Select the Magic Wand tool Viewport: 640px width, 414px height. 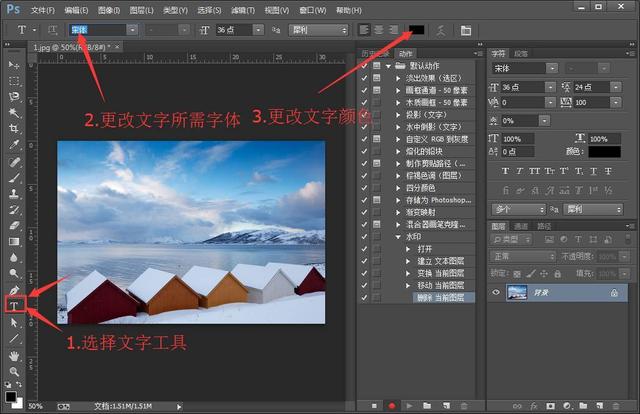click(14, 113)
